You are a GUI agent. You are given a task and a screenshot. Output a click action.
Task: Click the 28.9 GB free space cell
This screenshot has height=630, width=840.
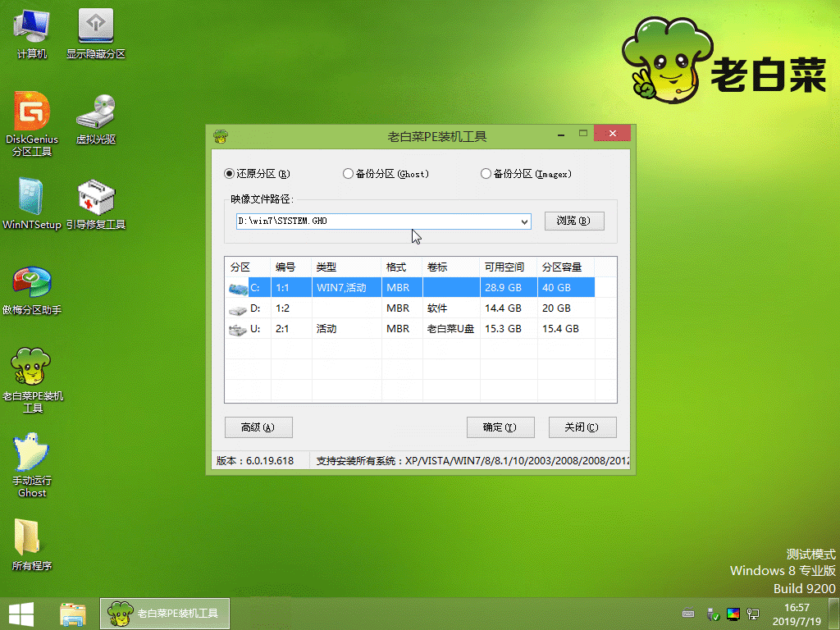509,287
